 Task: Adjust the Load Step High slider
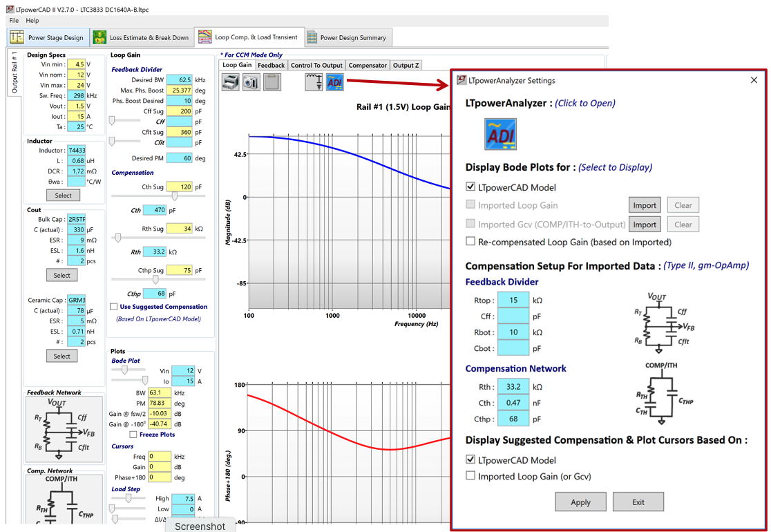click(128, 497)
